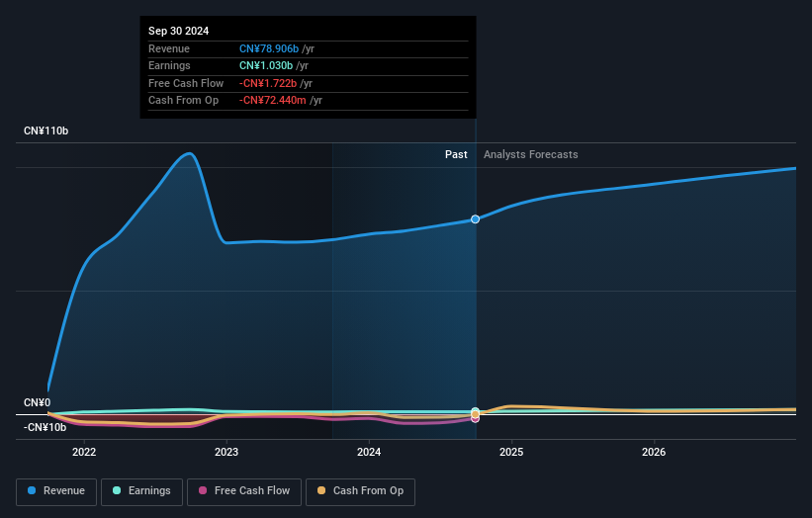Click the 2023 x-axis label
This screenshot has width=812, height=518.
point(226,452)
